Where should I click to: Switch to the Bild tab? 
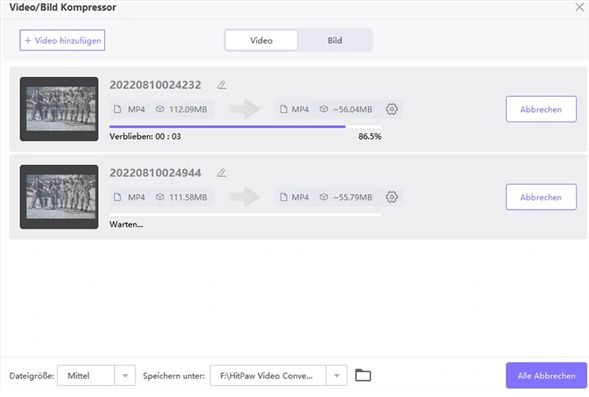335,41
